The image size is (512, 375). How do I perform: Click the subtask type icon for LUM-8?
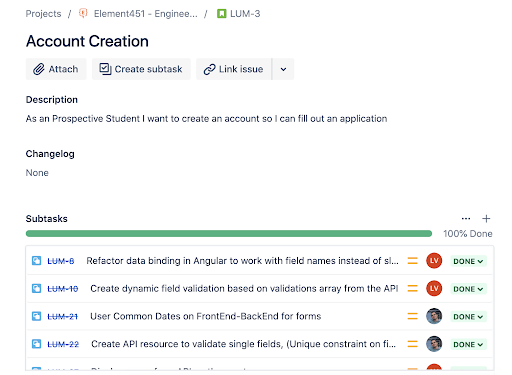36,261
